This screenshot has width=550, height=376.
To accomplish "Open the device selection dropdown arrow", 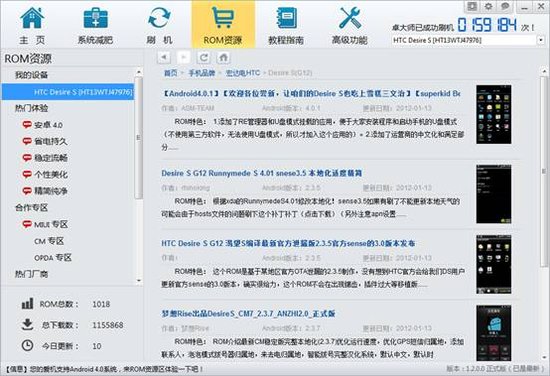I will 541,40.
